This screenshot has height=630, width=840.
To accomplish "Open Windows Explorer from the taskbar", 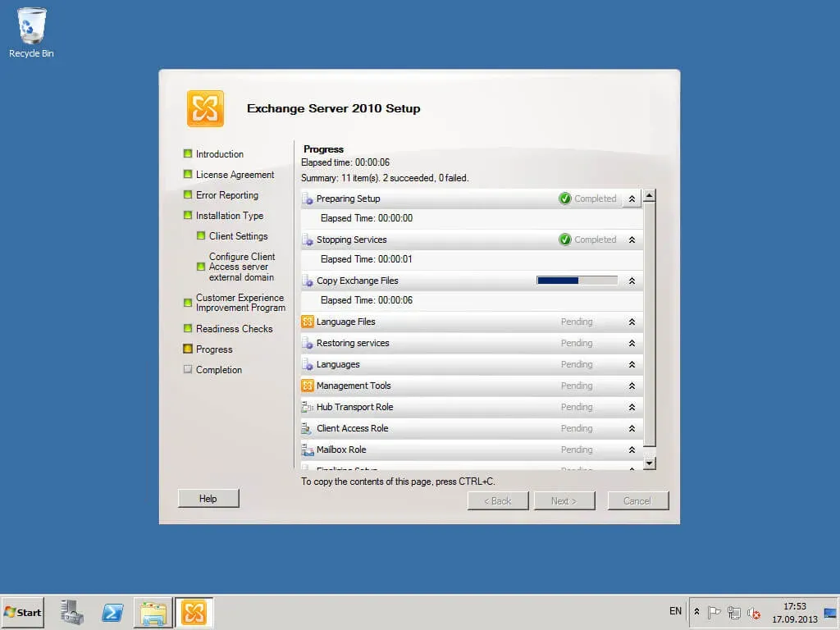I will click(x=153, y=612).
